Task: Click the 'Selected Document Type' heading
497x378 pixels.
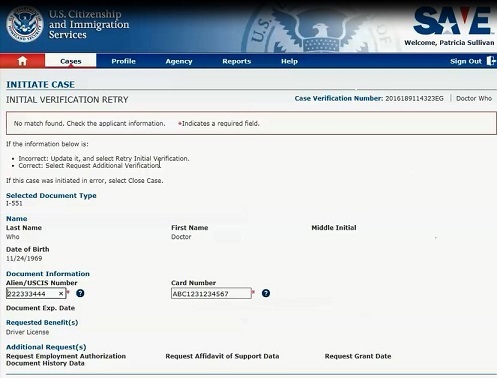Action: pos(51,195)
